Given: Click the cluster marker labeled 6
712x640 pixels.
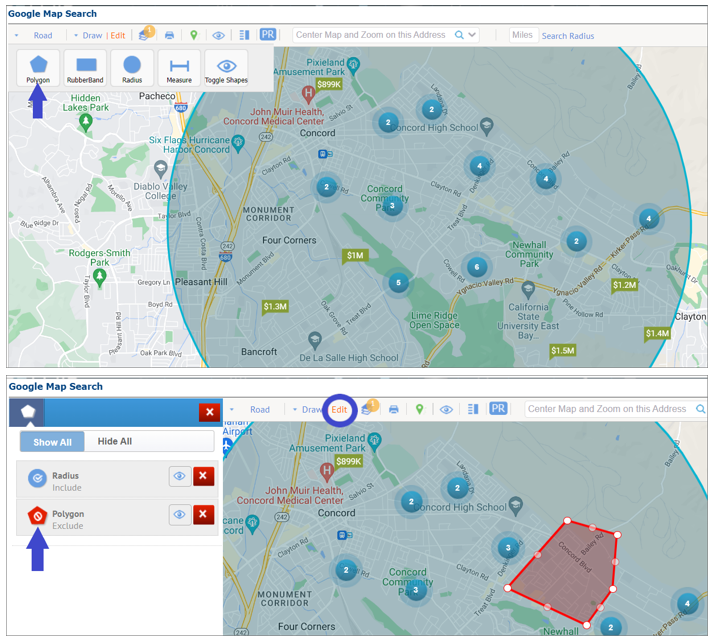Looking at the screenshot, I should (477, 267).
